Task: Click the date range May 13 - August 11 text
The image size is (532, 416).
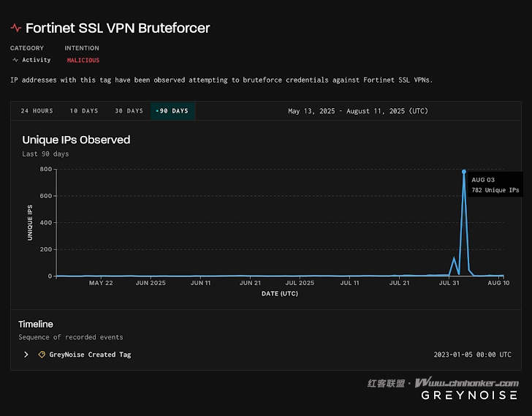Action: tap(358, 111)
